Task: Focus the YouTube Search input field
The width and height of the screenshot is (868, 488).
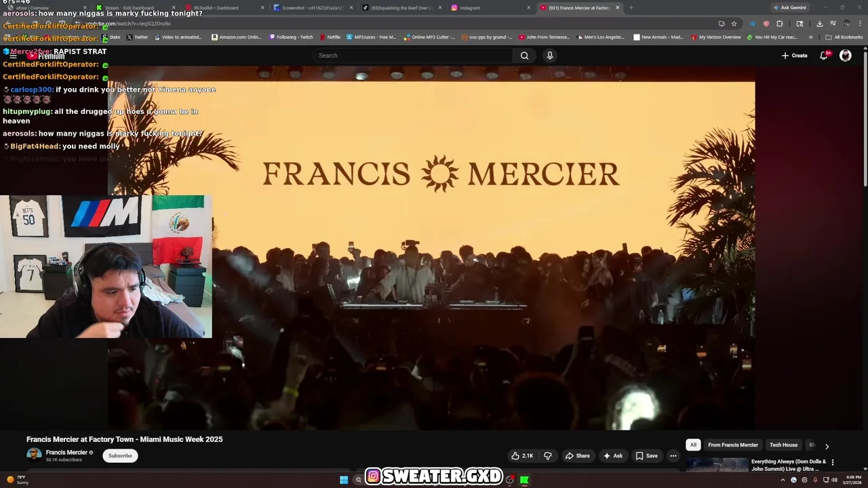Action: (414, 56)
